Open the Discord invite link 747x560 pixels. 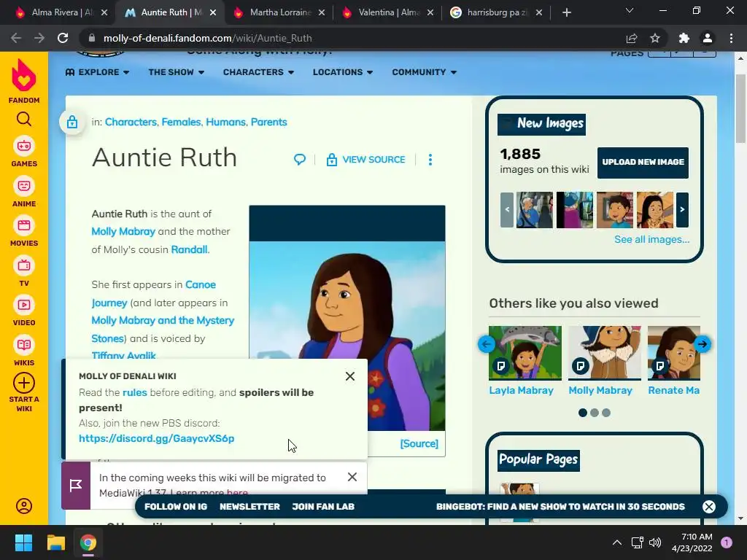157,438
